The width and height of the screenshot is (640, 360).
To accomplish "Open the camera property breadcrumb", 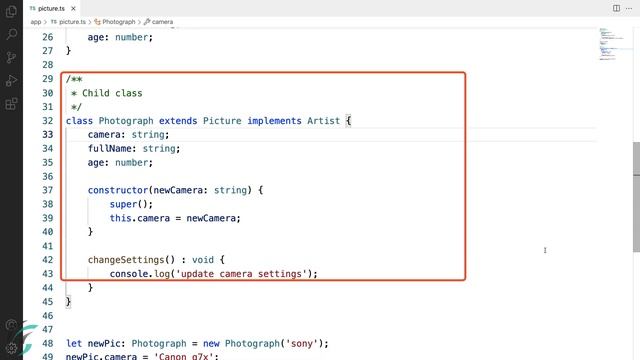I will tap(158, 22).
